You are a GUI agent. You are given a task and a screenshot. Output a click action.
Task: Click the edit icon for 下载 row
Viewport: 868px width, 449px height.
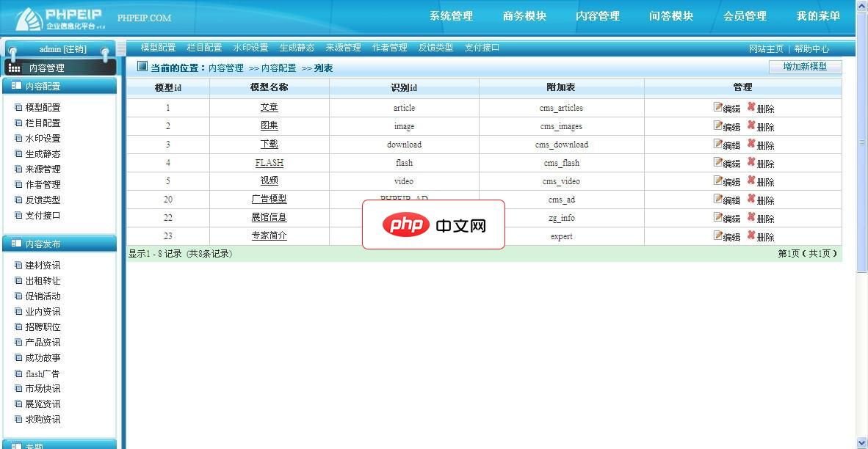coord(718,144)
